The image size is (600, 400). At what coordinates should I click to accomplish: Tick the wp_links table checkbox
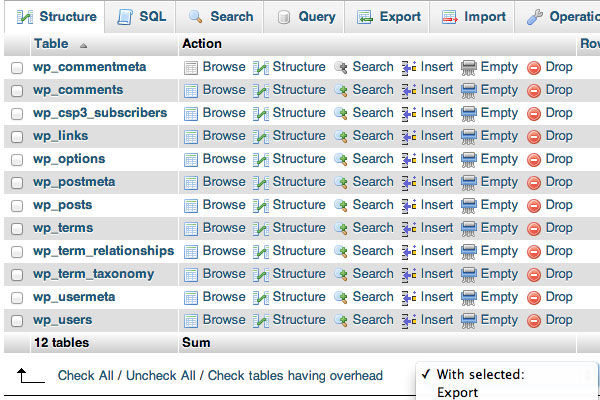pos(17,137)
